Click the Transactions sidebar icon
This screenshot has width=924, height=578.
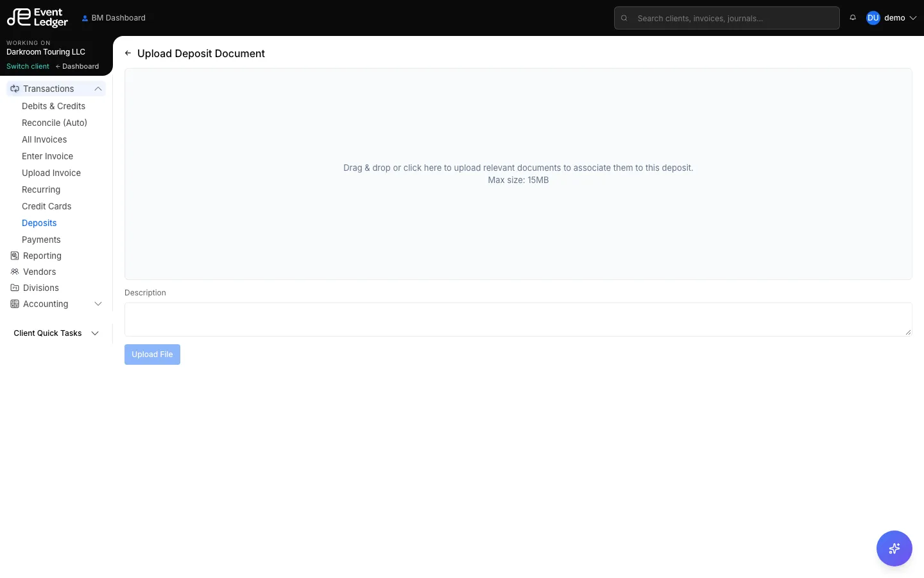15,89
